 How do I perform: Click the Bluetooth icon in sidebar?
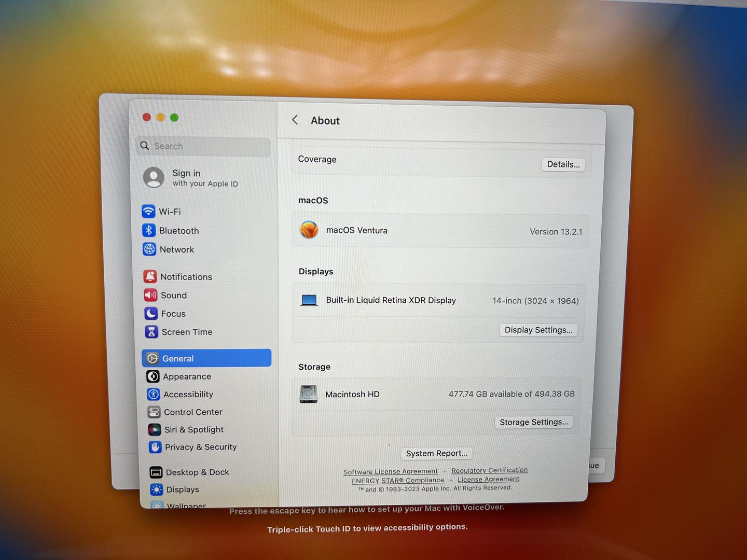tap(149, 230)
